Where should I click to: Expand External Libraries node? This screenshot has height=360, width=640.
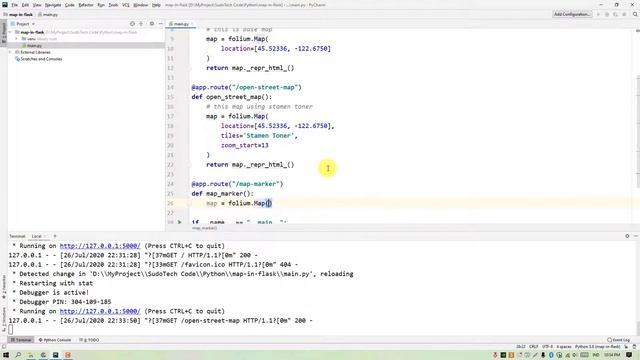click(x=11, y=52)
